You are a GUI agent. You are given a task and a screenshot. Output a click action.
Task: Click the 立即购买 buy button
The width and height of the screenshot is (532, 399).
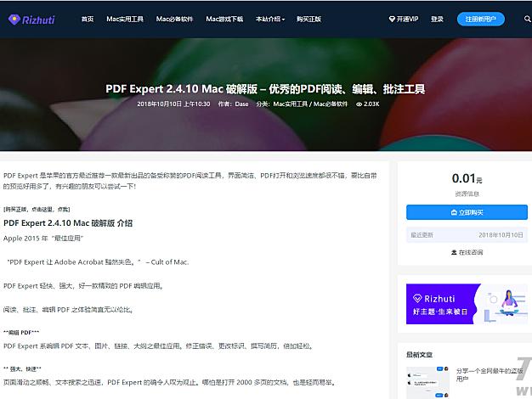point(467,212)
